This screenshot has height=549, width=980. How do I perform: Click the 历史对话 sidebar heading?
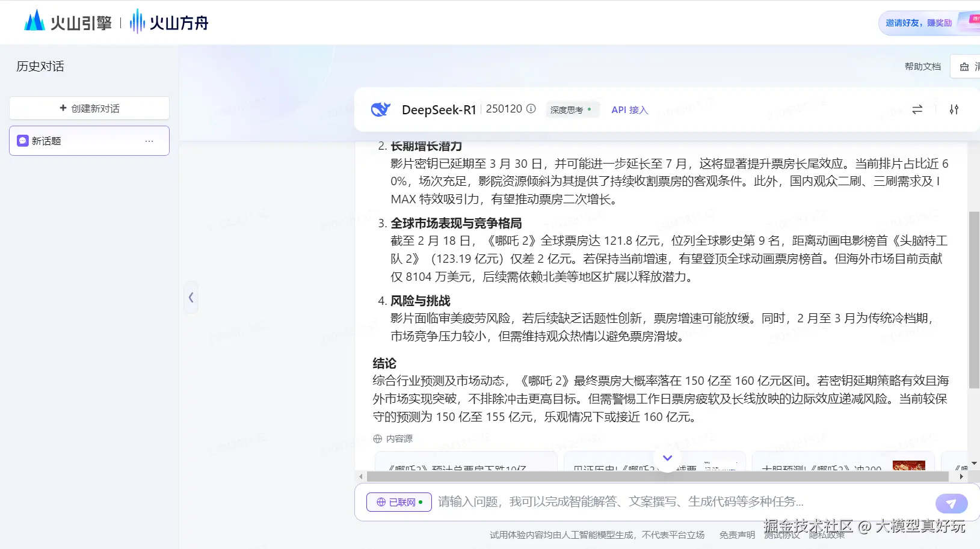[40, 66]
